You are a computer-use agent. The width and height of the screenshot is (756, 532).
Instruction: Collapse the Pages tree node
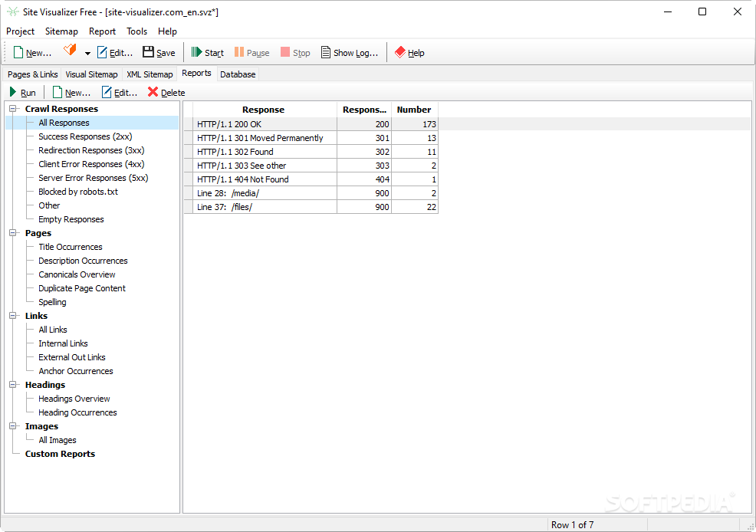tap(13, 233)
